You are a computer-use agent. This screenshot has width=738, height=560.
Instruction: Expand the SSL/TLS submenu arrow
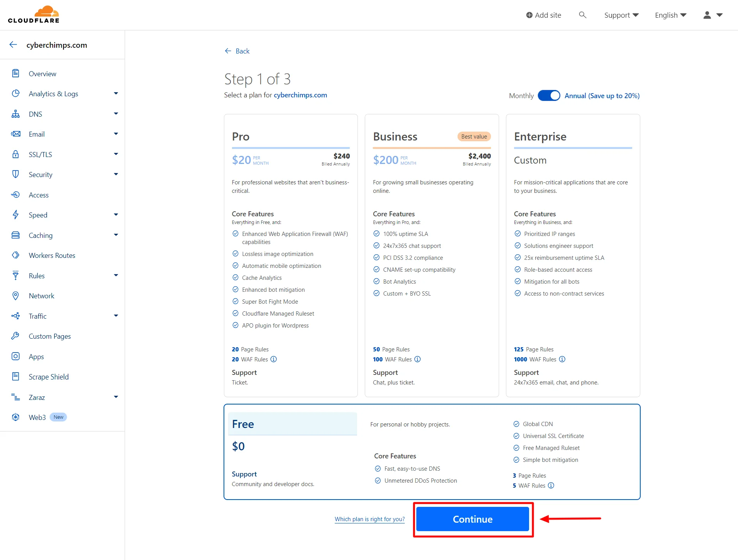116,154
